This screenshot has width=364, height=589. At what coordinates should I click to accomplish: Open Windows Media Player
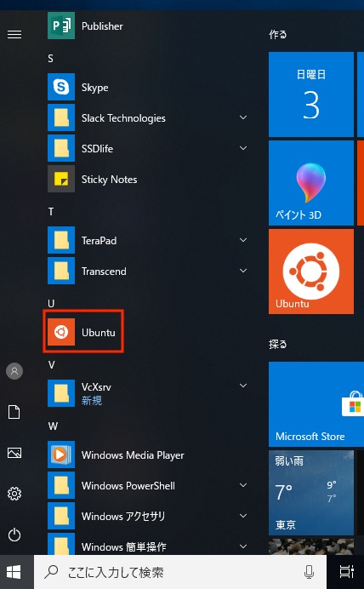(146, 455)
